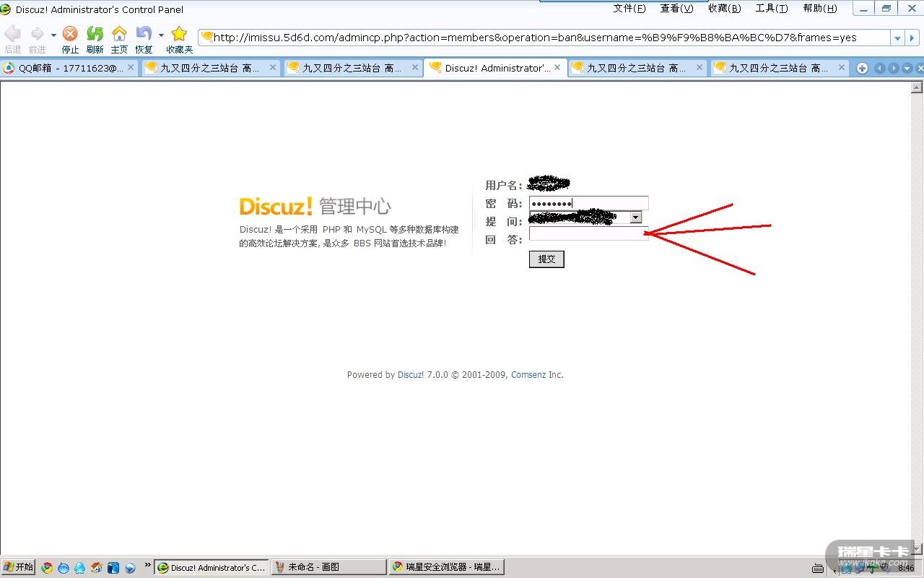
Task: Open the 工具(T) menu
Action: pos(772,9)
